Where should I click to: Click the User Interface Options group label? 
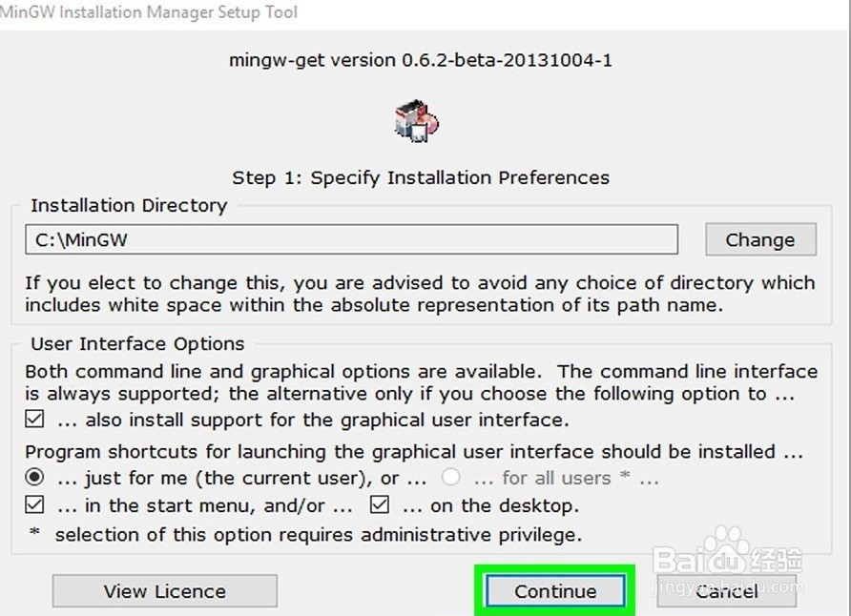pyautogui.click(x=137, y=344)
